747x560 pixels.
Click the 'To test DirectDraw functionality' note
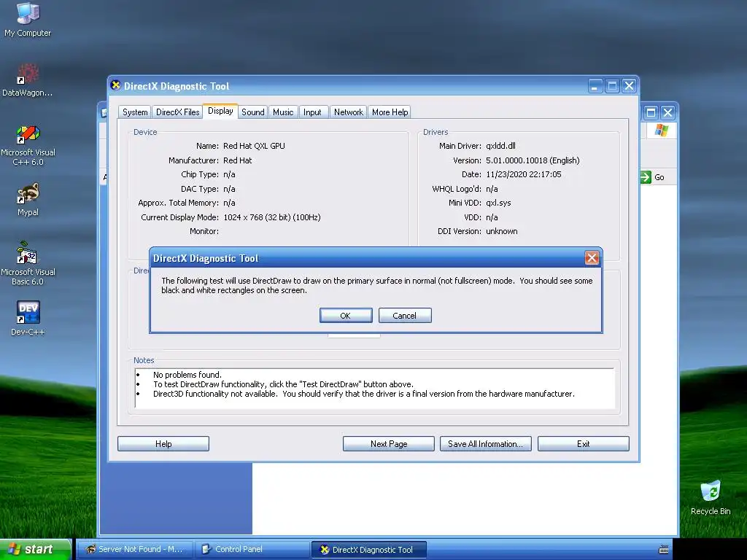283,384
